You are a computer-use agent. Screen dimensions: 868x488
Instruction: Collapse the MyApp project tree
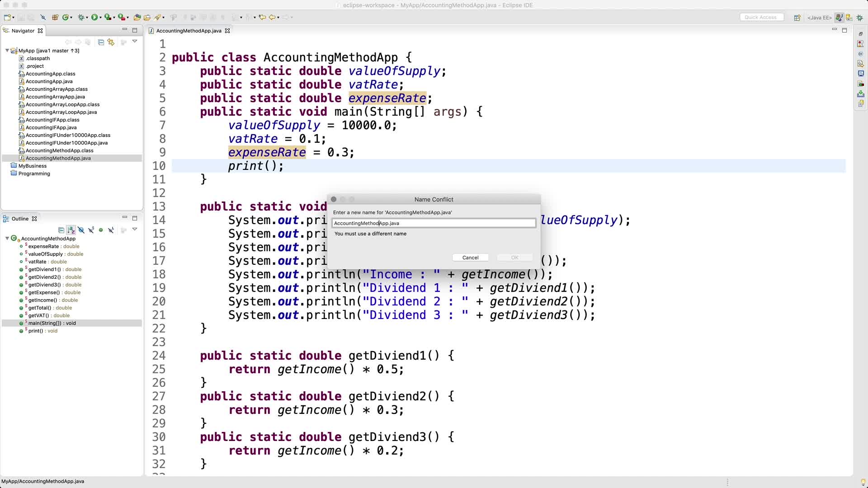(x=7, y=51)
